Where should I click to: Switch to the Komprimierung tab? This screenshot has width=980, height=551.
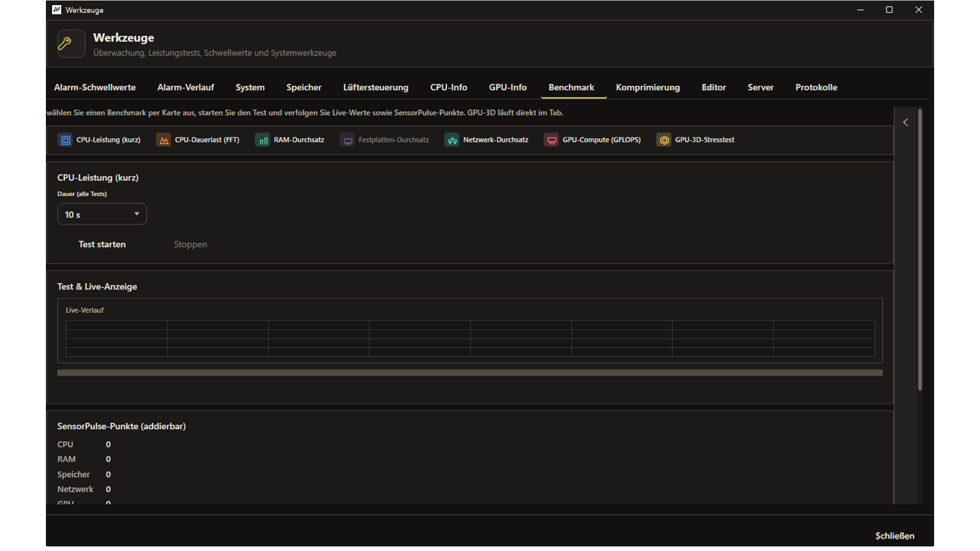648,87
